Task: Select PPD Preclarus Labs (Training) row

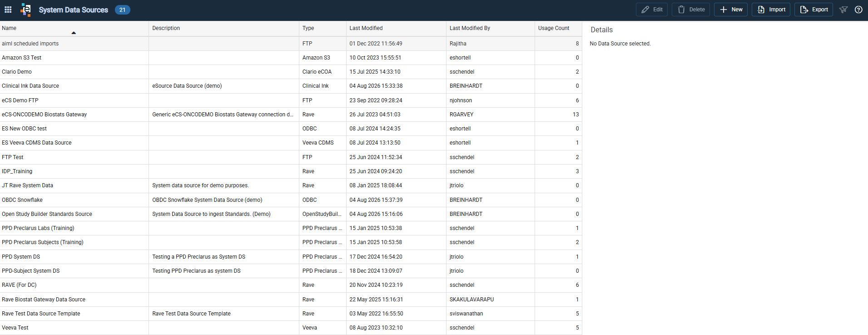Action: 291,228
